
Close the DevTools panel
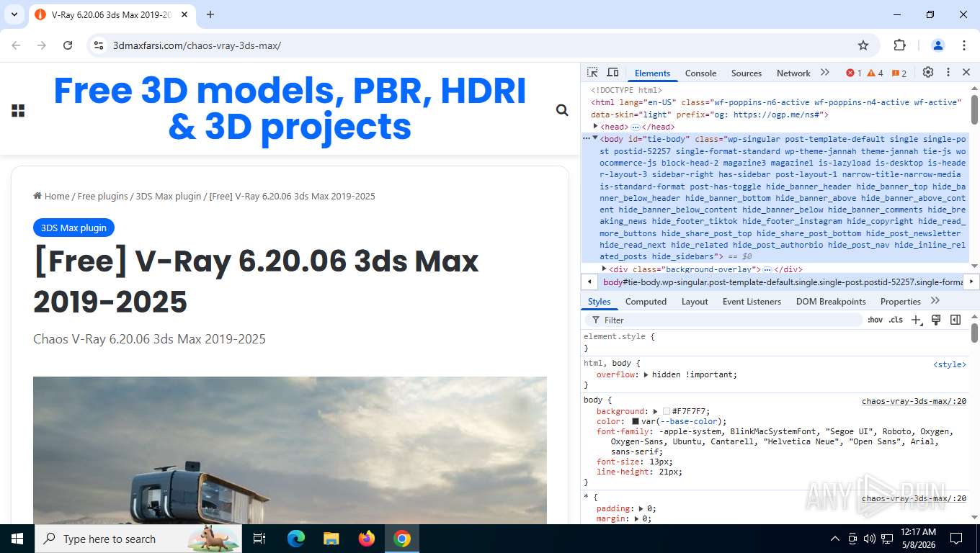966,73
